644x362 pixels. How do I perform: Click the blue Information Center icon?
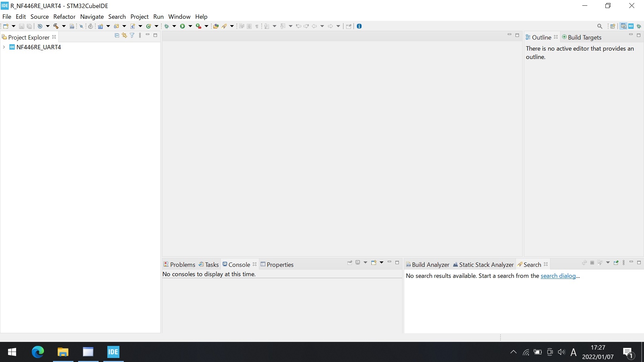coord(359,26)
